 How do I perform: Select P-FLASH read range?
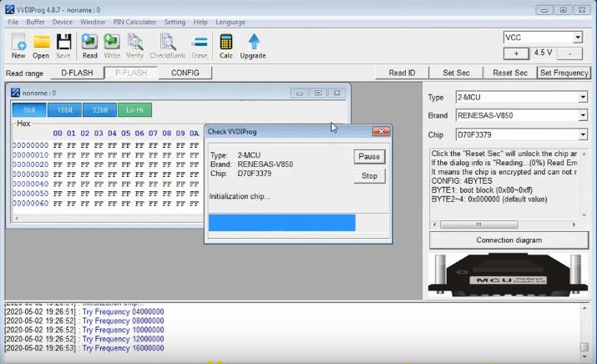click(x=131, y=73)
